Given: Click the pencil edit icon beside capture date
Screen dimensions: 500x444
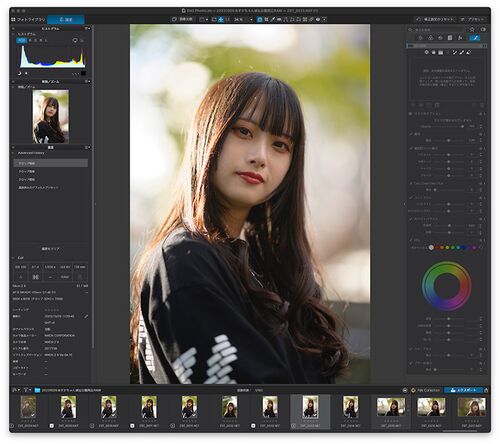Looking at the screenshot, I should (86, 316).
